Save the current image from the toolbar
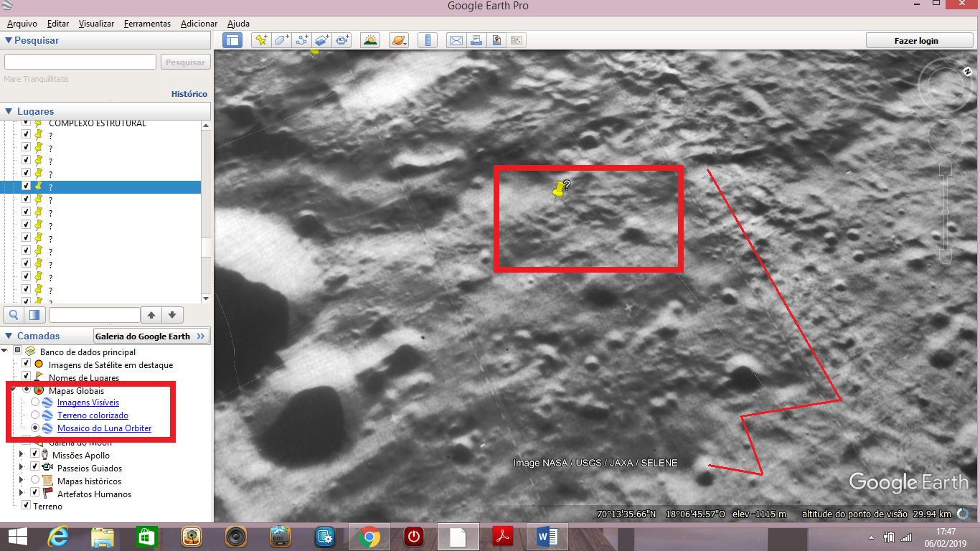This screenshot has width=980, height=551. click(x=496, y=40)
